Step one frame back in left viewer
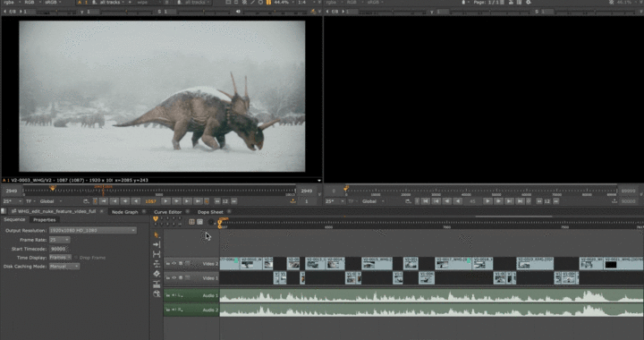Screen dimensions: 644x340 [x=125, y=201]
